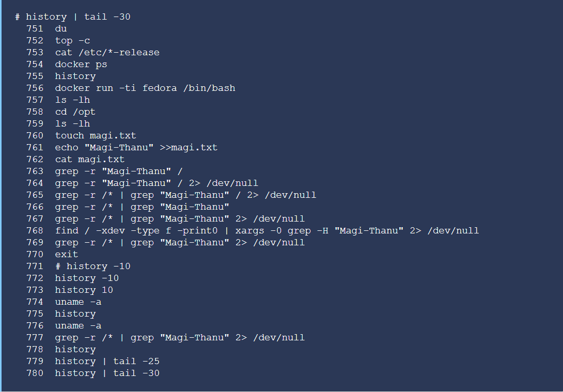This screenshot has height=392, width=563.
Task: Click 'uname -a' on line 774
Action: pyautogui.click(x=78, y=302)
